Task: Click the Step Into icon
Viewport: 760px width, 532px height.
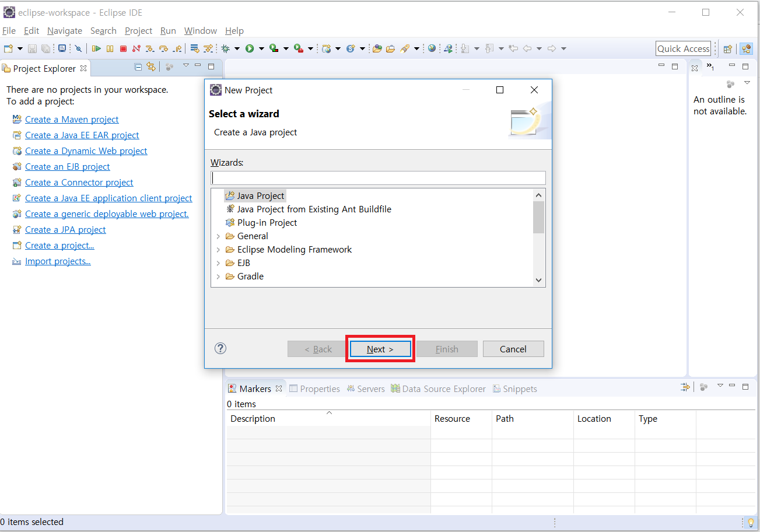Action: pos(150,48)
